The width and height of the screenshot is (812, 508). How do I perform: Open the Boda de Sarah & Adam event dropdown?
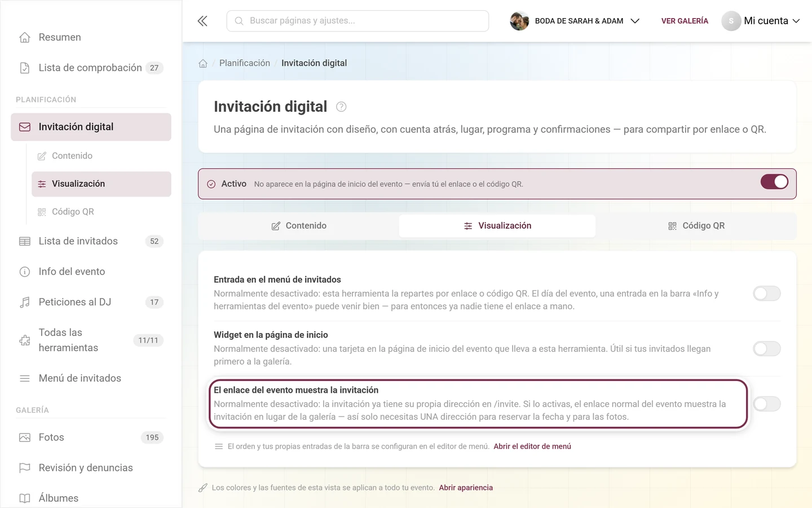point(575,21)
